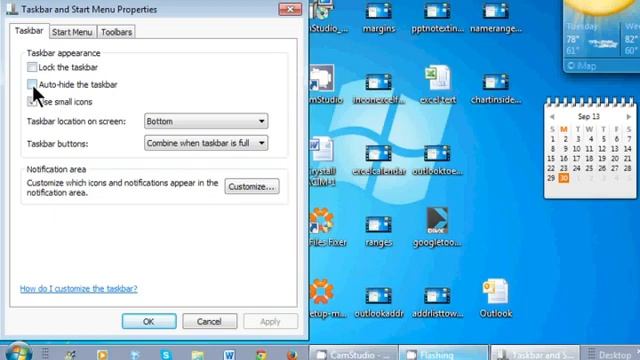Viewport: 640px width, 360px height.
Task: Launch Firefox from the taskbar
Action: coord(292,354)
